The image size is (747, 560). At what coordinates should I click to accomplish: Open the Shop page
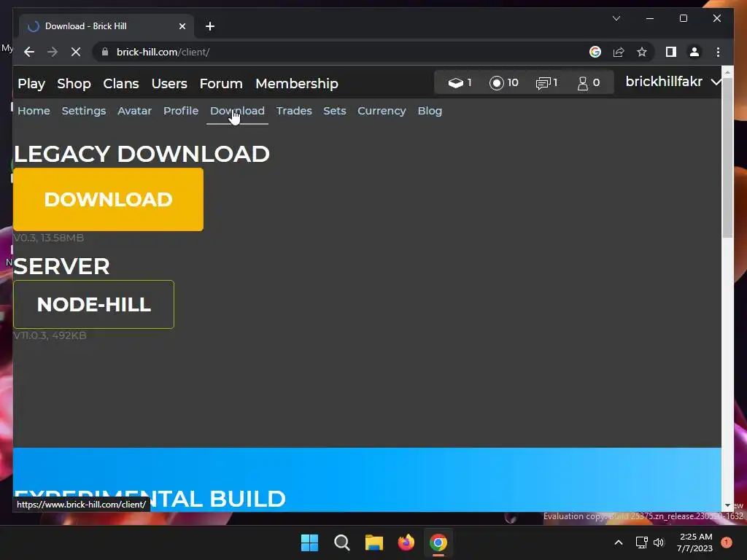(74, 83)
